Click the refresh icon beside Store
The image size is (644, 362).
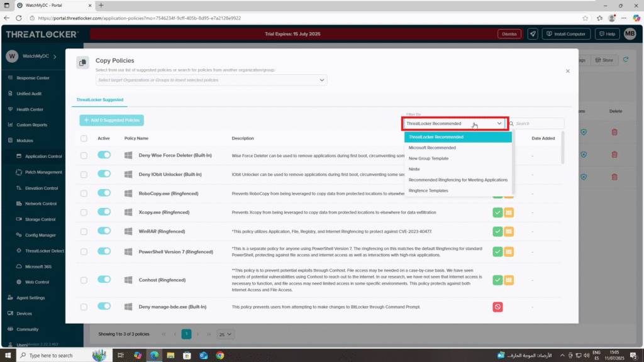coord(626,60)
